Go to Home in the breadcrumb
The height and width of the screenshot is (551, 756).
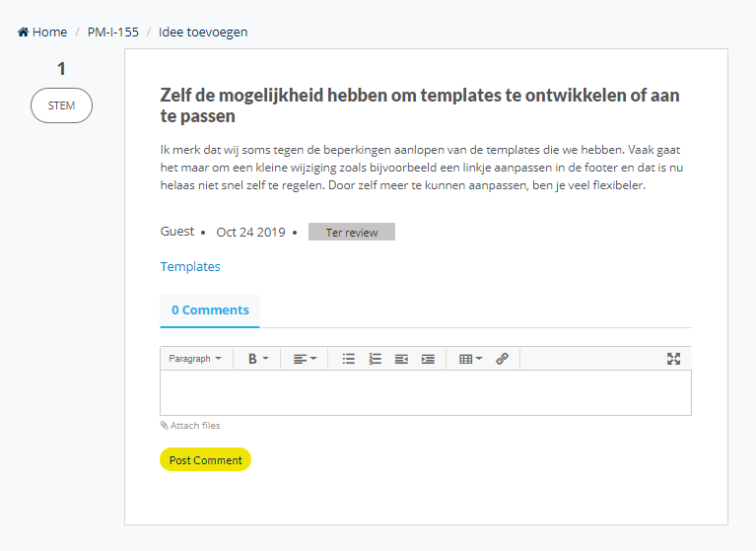pyautogui.click(x=42, y=33)
